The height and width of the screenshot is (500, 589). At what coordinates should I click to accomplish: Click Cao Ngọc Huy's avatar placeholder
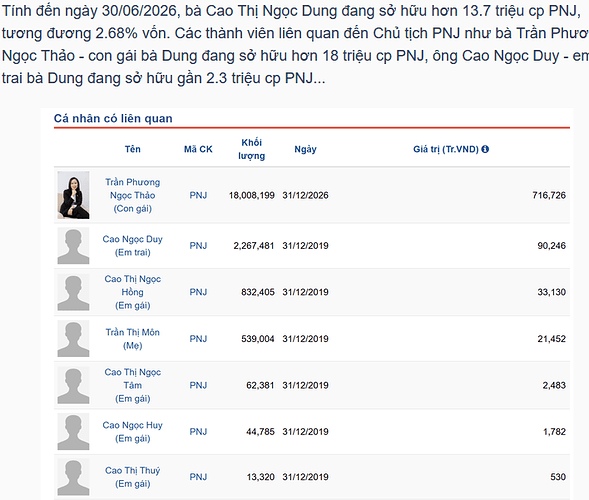pyautogui.click(x=73, y=432)
